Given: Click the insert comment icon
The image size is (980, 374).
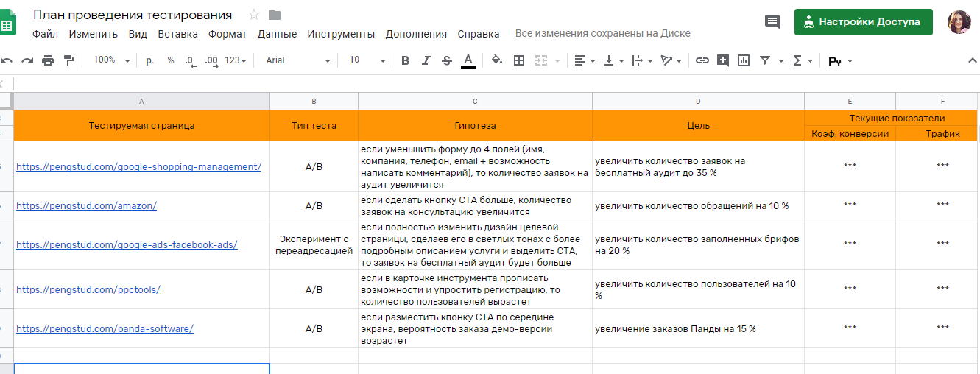Looking at the screenshot, I should pos(723,60).
